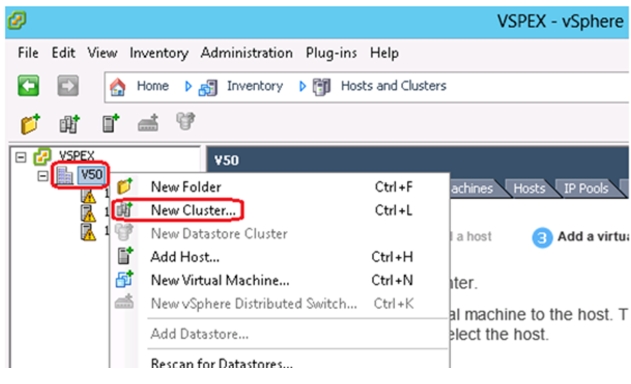Choose New Folder from context menu
Screen dimensions: 631x384
coord(280,187)
